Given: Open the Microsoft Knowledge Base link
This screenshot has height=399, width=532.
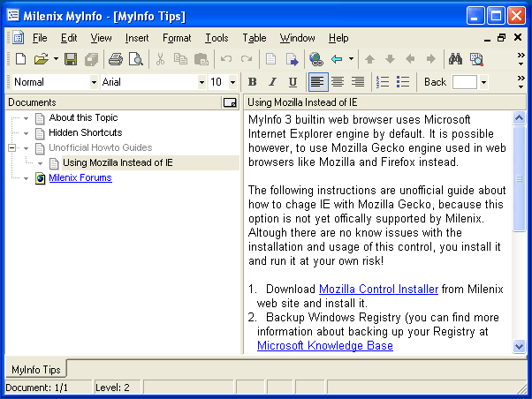Looking at the screenshot, I should pos(325,345).
